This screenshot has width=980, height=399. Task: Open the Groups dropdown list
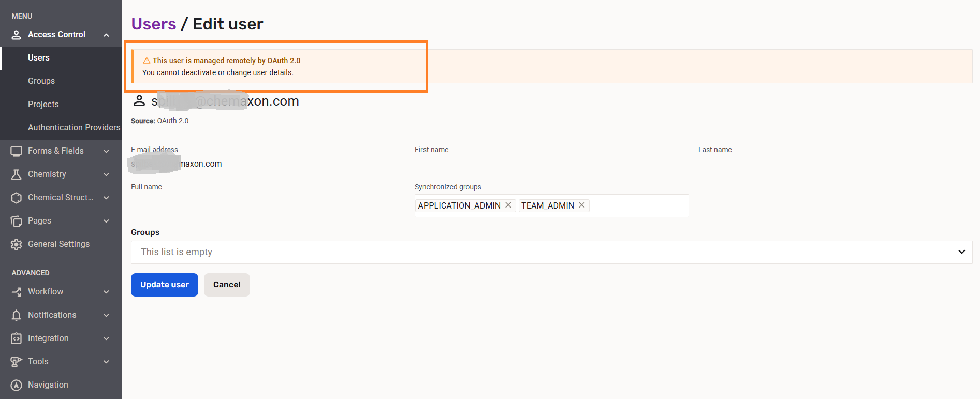[x=961, y=252]
